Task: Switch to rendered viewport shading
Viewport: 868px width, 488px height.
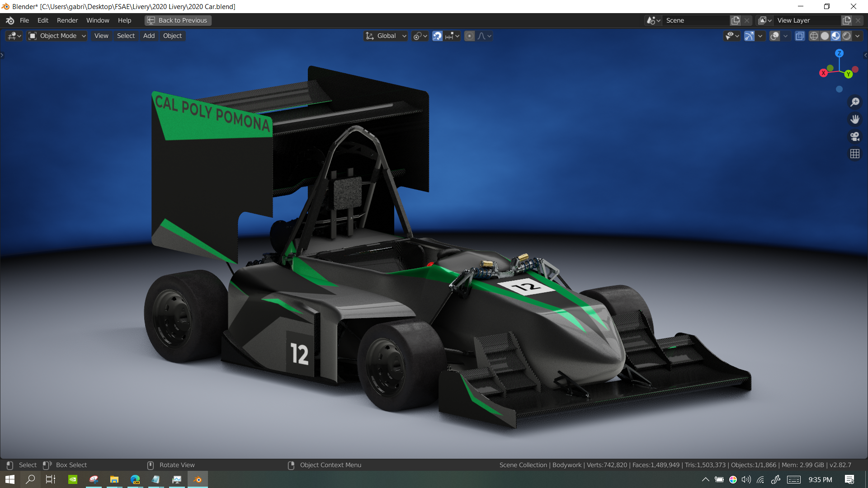Action: click(846, 36)
